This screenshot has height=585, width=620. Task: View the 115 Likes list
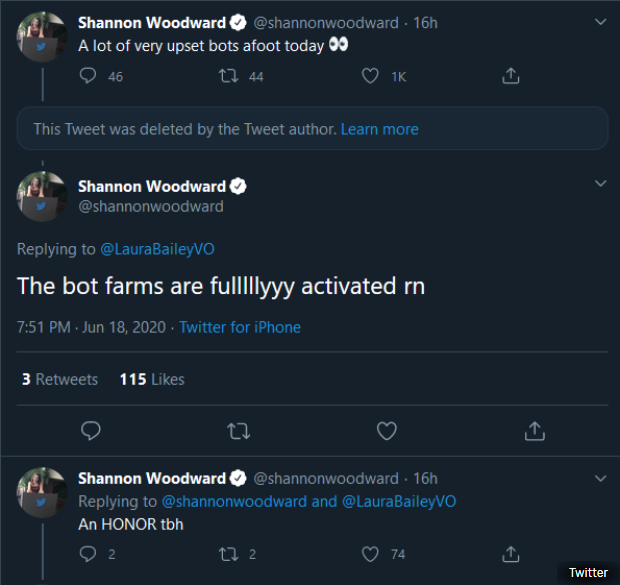coord(151,379)
